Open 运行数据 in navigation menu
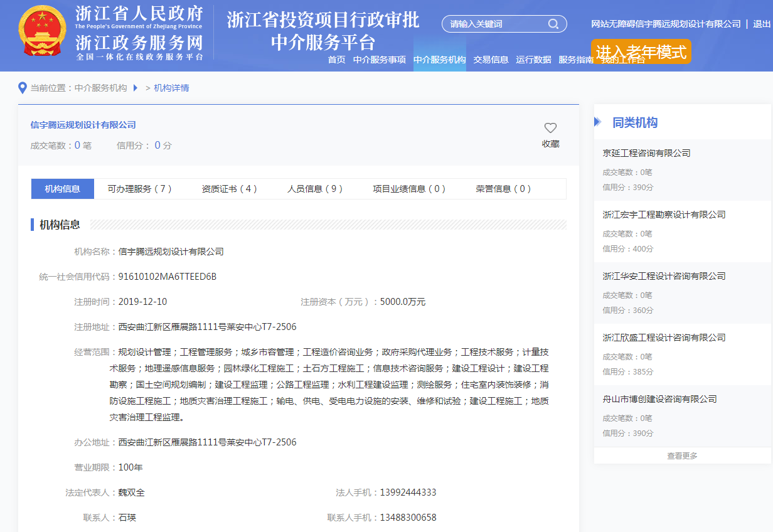 [x=534, y=59]
